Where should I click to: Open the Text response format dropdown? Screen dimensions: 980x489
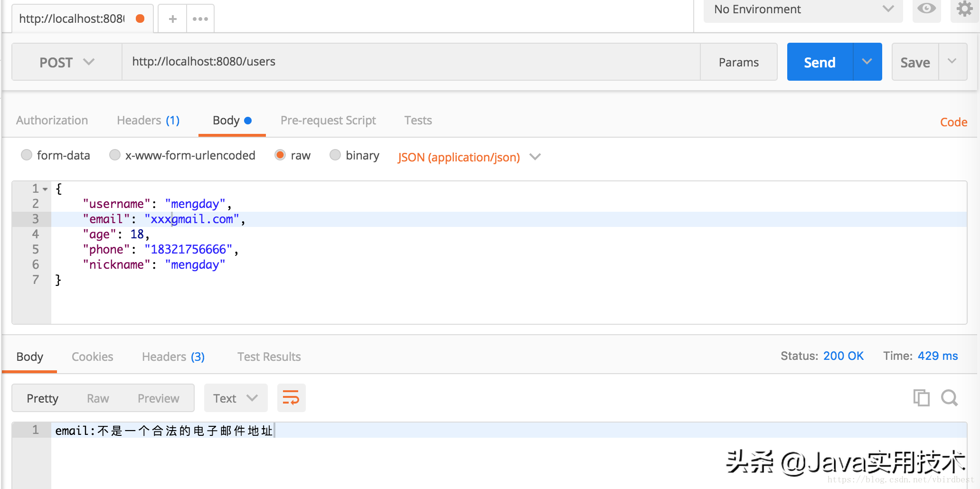point(236,398)
